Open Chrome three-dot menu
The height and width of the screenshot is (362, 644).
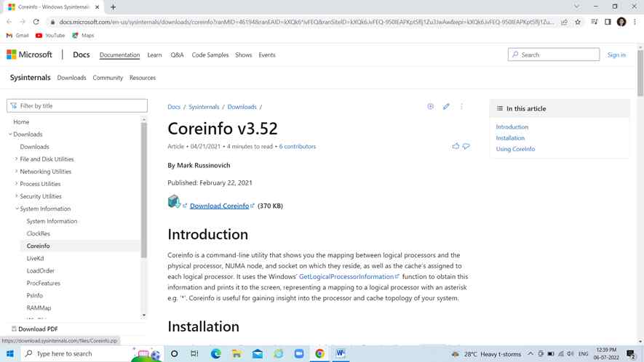[635, 22]
